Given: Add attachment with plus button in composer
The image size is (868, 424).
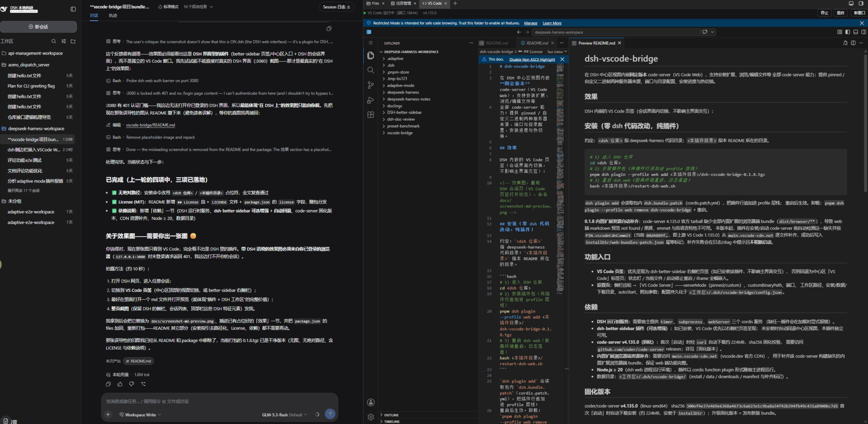Looking at the screenshot, I should [x=108, y=414].
